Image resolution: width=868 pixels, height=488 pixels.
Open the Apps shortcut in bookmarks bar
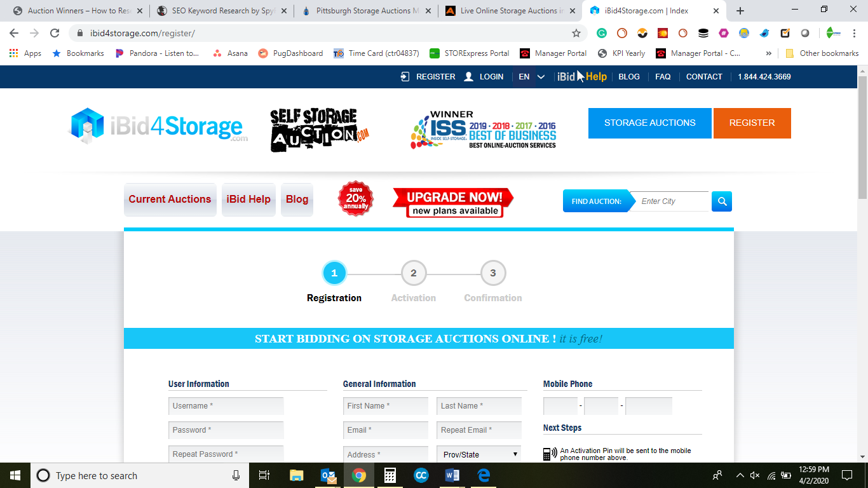(25, 53)
